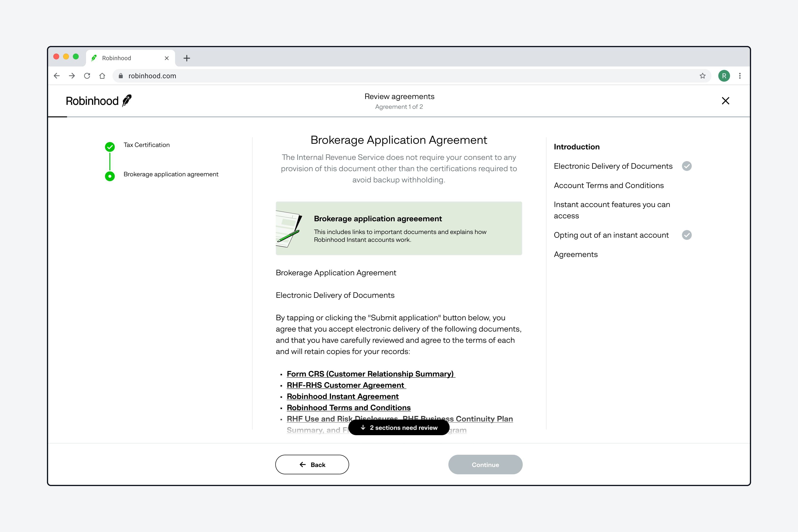The width and height of the screenshot is (798, 532).
Task: Open Robinhood Terms and Conditions link
Action: pyautogui.click(x=348, y=408)
